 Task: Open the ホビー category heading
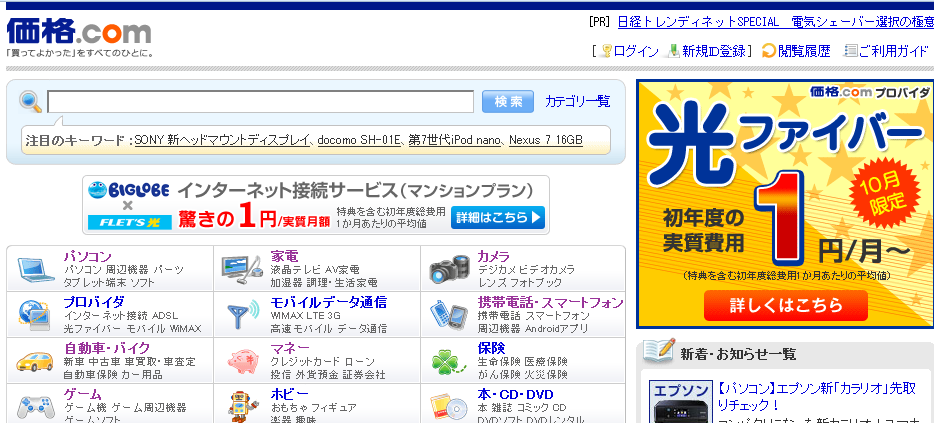click(x=289, y=394)
